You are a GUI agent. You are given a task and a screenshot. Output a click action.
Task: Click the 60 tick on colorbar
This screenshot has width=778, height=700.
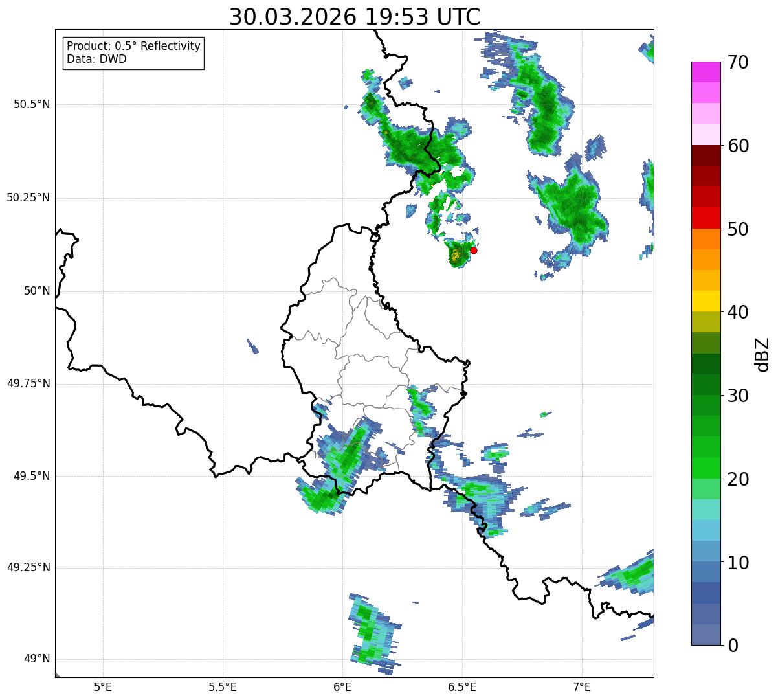click(x=738, y=146)
